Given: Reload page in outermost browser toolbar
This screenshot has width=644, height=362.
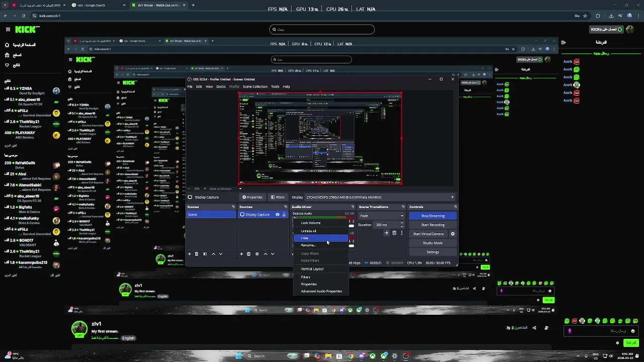Looking at the screenshot, I should point(23,16).
